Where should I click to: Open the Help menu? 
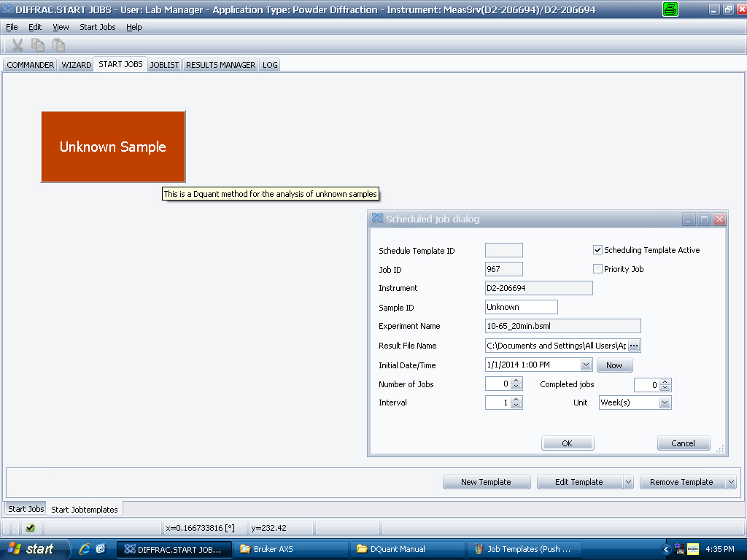[134, 27]
